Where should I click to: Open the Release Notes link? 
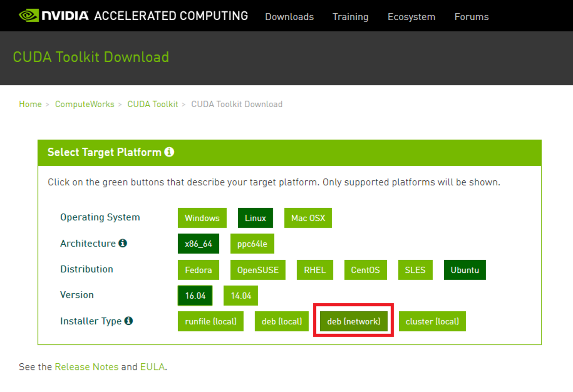86,367
